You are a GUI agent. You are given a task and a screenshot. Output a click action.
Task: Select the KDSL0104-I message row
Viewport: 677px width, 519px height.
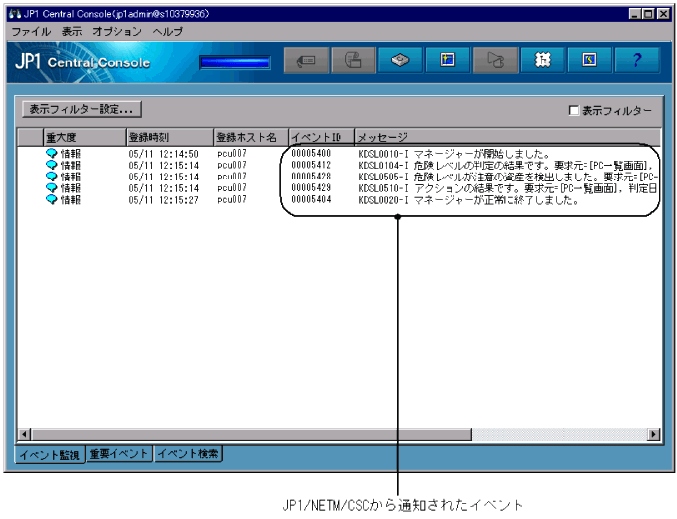tap(508, 165)
